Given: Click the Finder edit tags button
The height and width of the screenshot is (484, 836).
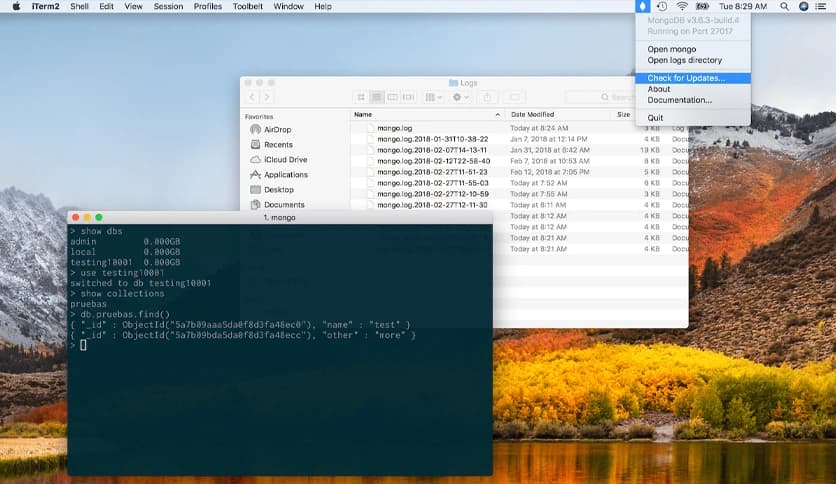Looking at the screenshot, I should 515,97.
